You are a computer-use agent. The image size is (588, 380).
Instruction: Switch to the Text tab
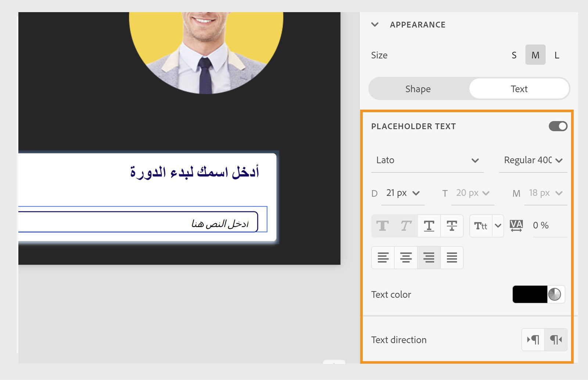[x=519, y=88]
